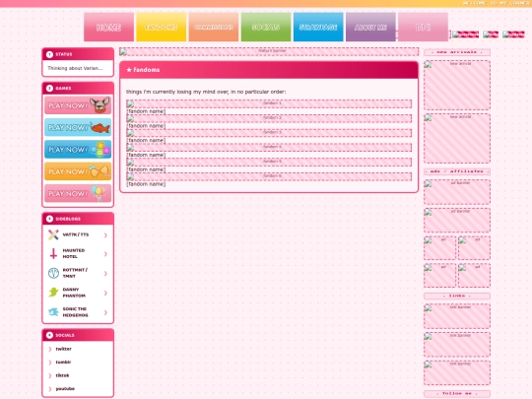Image resolution: width=532 pixels, height=399 pixels.
Task: Click the 'things I'm currently losing my mind over' text
Action: point(206,92)
